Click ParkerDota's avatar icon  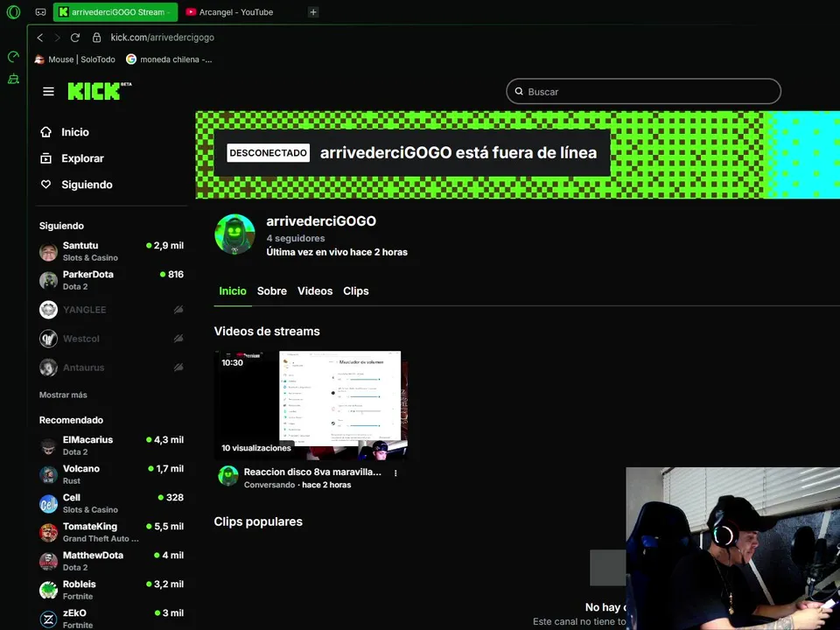click(x=48, y=281)
